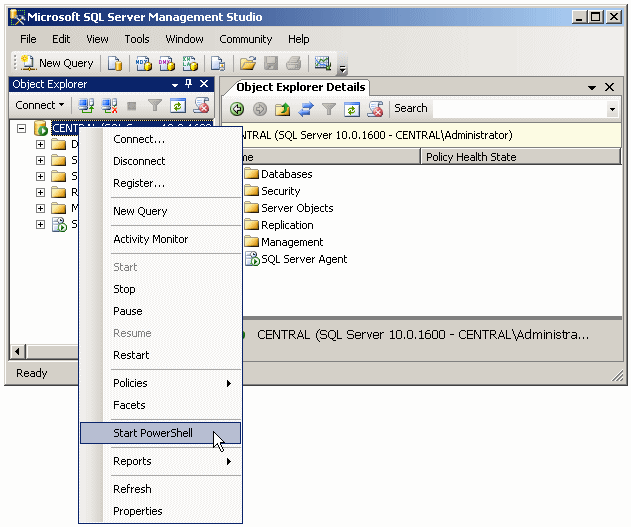
Task: Choose New Query in the context menu
Action: [x=161, y=211]
